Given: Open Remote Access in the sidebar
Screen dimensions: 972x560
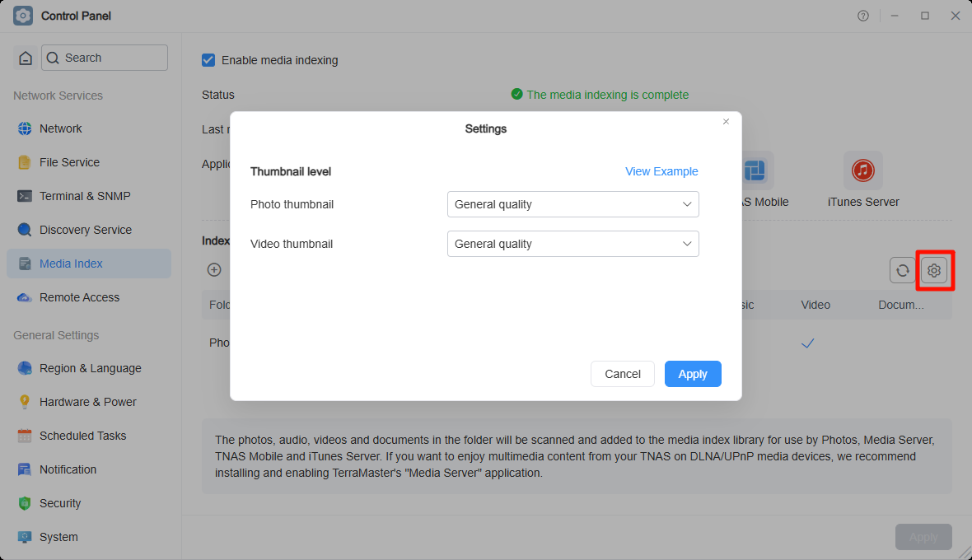Looking at the screenshot, I should 79,297.
